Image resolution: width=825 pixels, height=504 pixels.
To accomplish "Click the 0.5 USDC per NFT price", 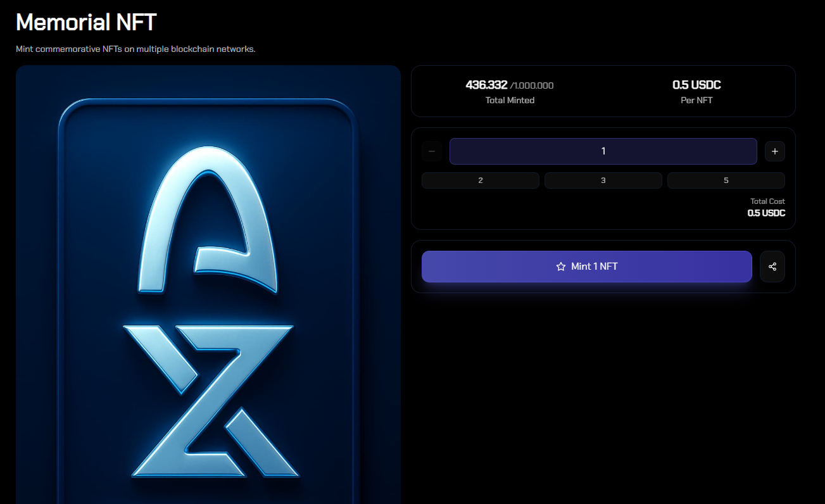I will (x=696, y=85).
